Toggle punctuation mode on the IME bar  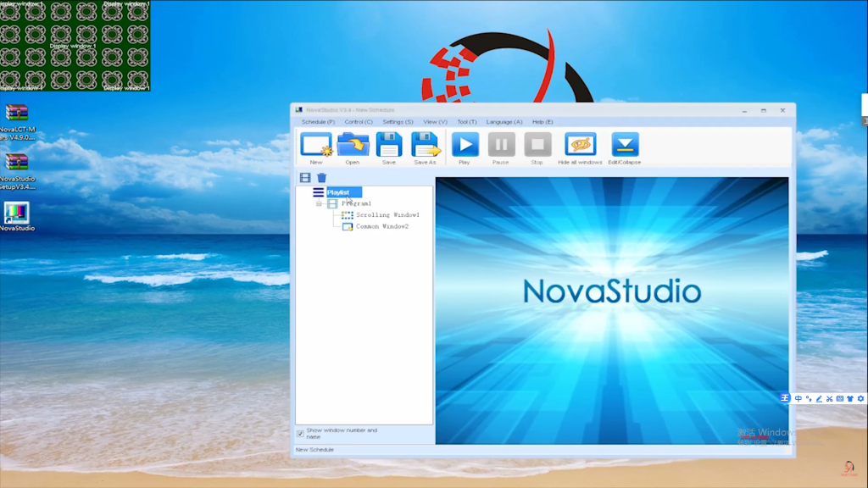[809, 398]
